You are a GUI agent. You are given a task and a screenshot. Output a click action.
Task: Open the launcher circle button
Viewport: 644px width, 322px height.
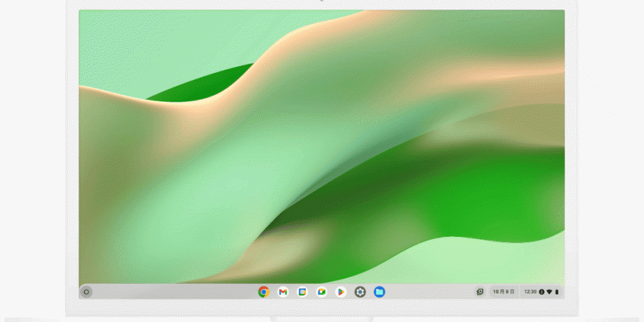86,292
